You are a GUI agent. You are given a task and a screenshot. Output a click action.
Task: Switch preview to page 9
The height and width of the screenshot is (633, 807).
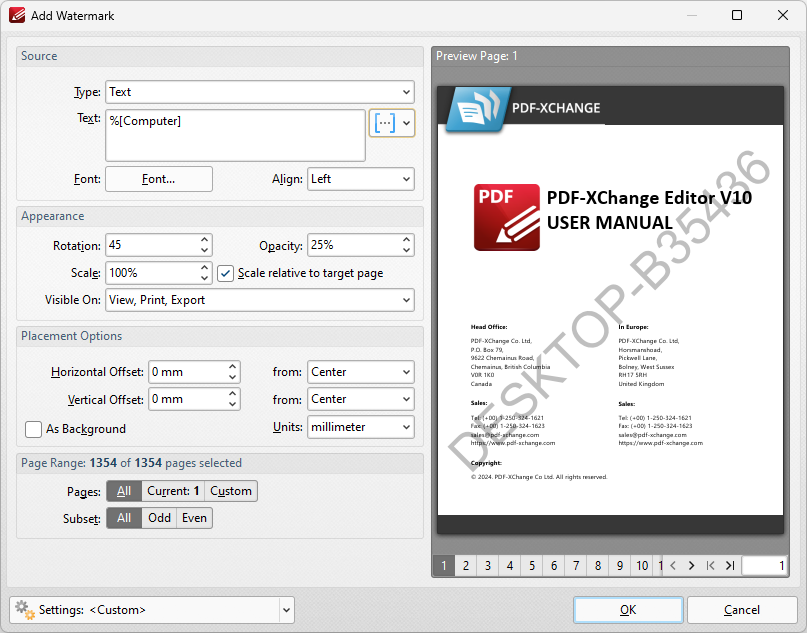620,566
